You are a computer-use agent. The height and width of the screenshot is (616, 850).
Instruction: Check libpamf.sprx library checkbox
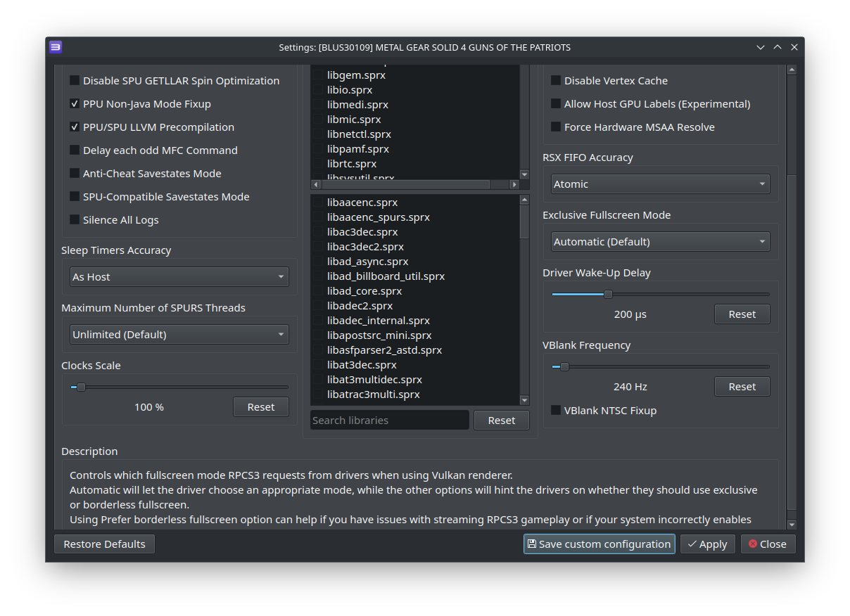[319, 149]
